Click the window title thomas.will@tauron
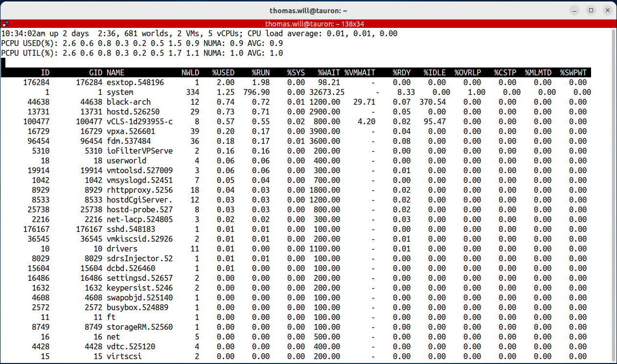The width and height of the screenshot is (617, 364). [308, 10]
